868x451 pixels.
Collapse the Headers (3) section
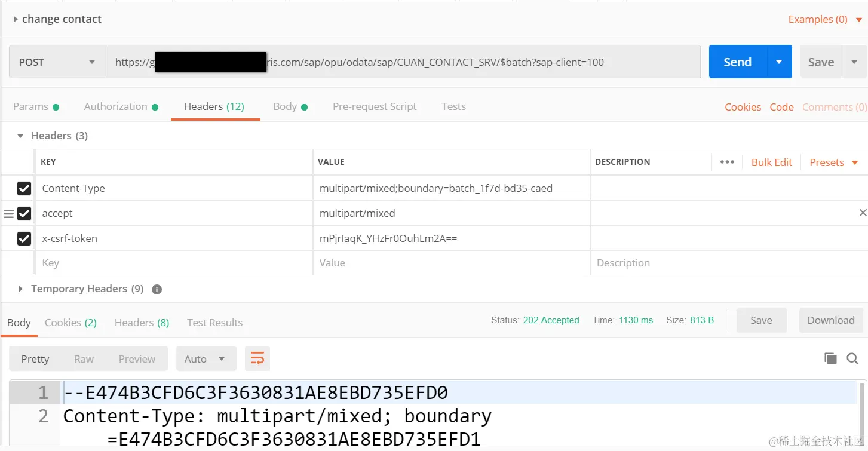pyautogui.click(x=20, y=136)
